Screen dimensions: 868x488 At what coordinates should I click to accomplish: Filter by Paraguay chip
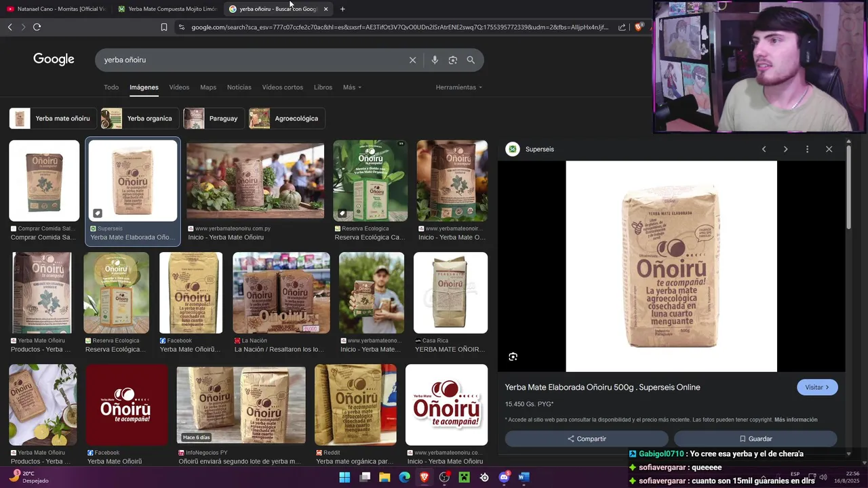click(214, 119)
